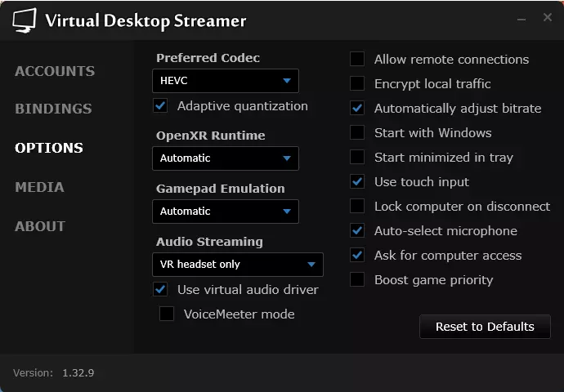Enable Start with Windows option

[x=357, y=132]
